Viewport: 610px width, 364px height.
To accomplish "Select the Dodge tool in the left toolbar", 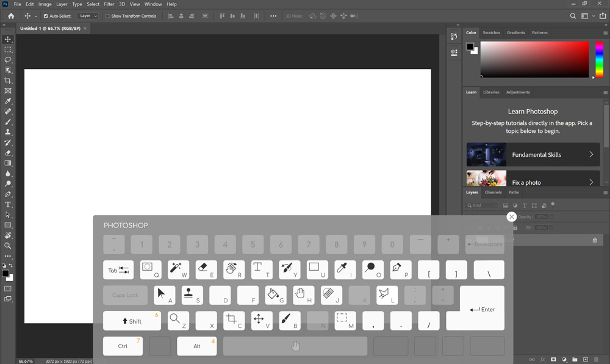I will click(8, 184).
